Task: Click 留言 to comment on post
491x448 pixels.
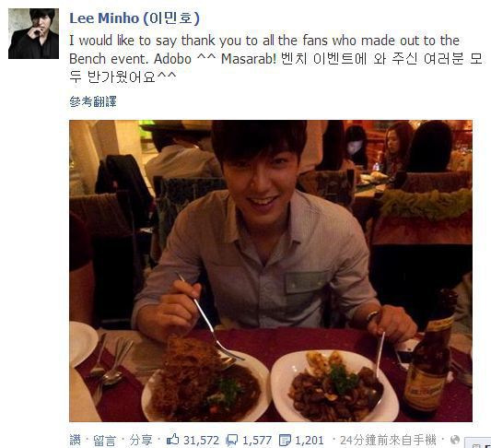Action: coord(104,441)
